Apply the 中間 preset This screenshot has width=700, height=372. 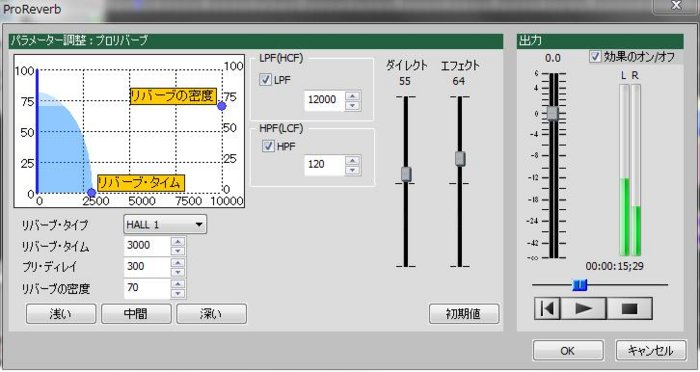click(136, 313)
